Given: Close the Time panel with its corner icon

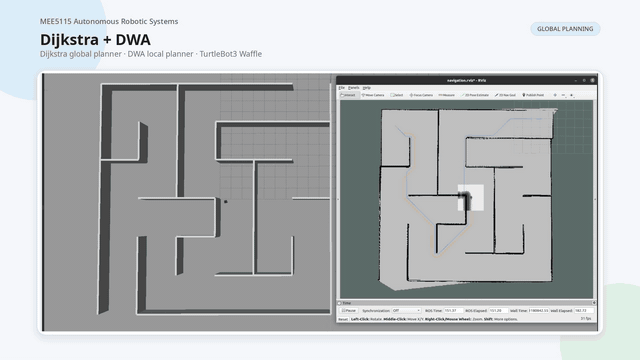Looking at the screenshot, I should (594, 303).
